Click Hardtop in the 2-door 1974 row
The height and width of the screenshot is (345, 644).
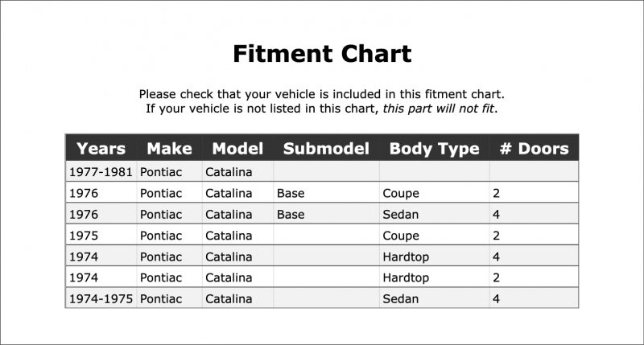click(x=406, y=278)
